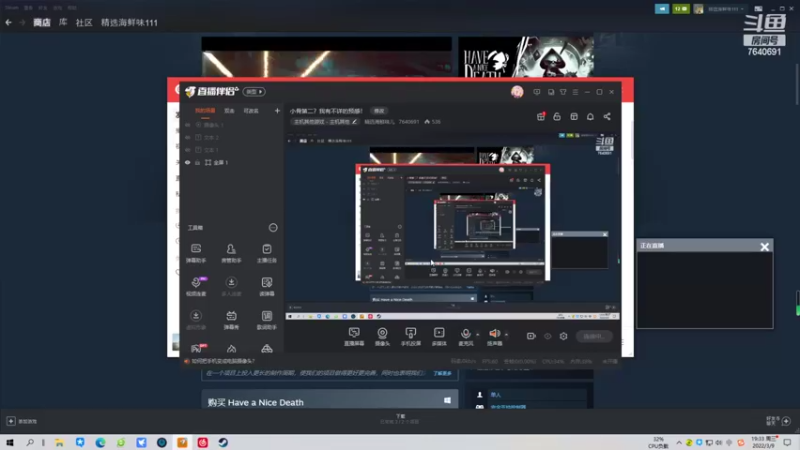
Task: Open the phone-as-webcam tip link at bottom
Action: 222,361
